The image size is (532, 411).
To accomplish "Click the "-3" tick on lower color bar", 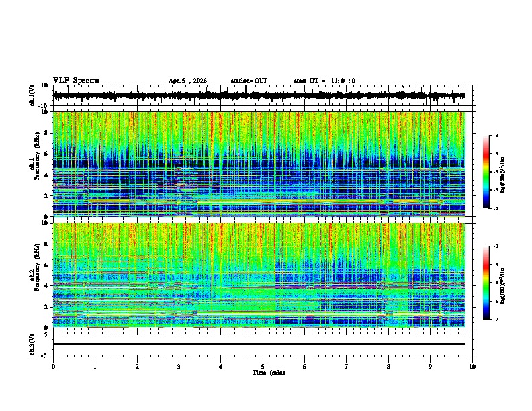I will pos(495,246).
